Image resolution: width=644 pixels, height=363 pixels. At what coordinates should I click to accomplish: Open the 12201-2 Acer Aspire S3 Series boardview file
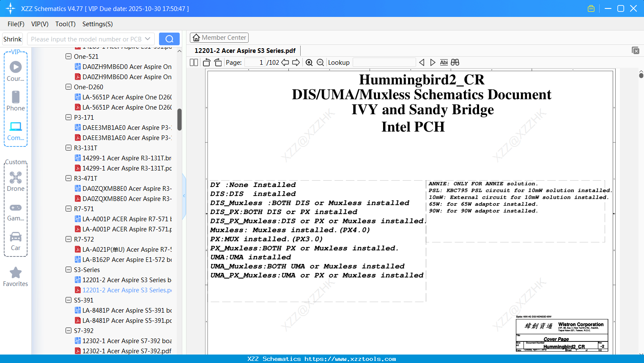pyautogui.click(x=123, y=280)
